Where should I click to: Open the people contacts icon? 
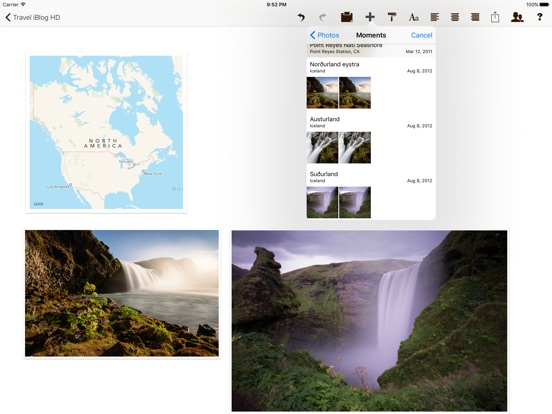click(517, 17)
